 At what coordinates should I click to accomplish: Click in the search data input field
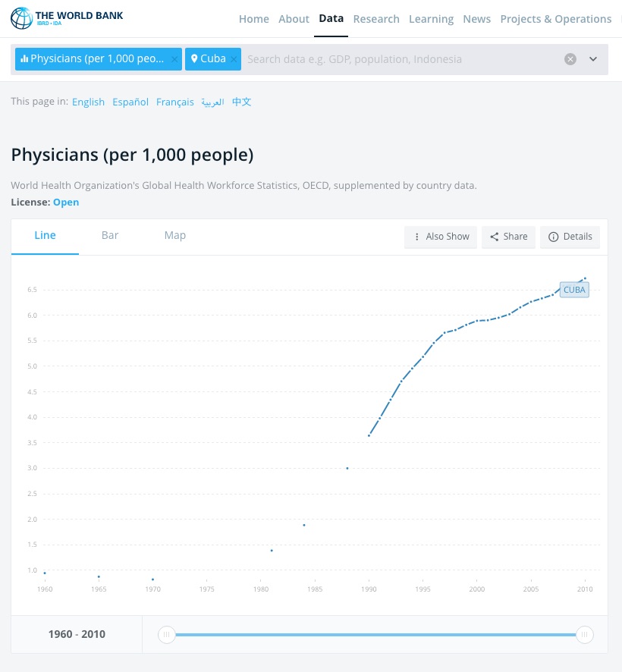coord(394,59)
